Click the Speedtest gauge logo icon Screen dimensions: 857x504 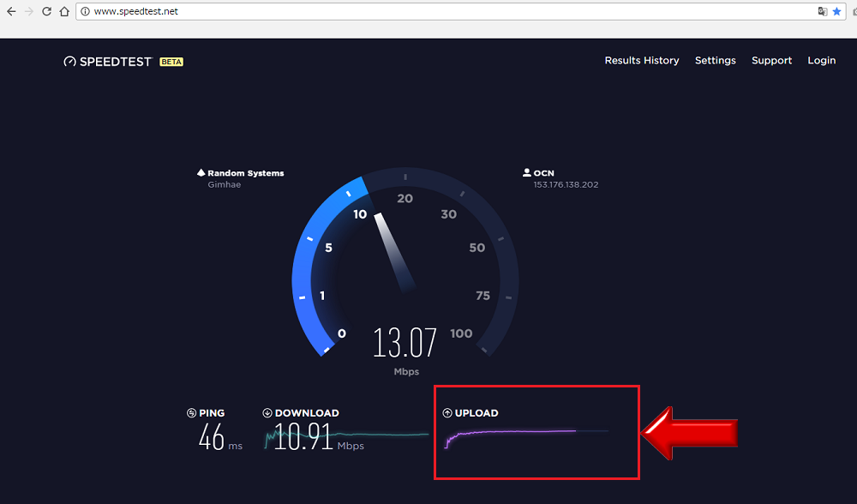(69, 62)
